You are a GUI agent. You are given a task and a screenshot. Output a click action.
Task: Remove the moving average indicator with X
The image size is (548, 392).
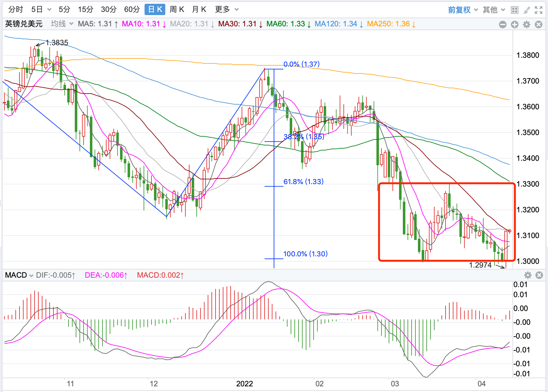point(539,24)
